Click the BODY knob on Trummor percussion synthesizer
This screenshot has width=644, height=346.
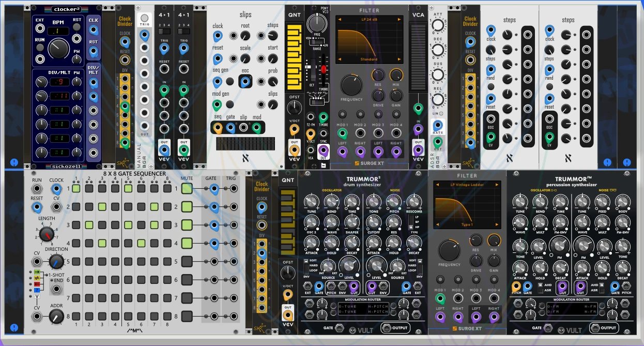click(623, 201)
